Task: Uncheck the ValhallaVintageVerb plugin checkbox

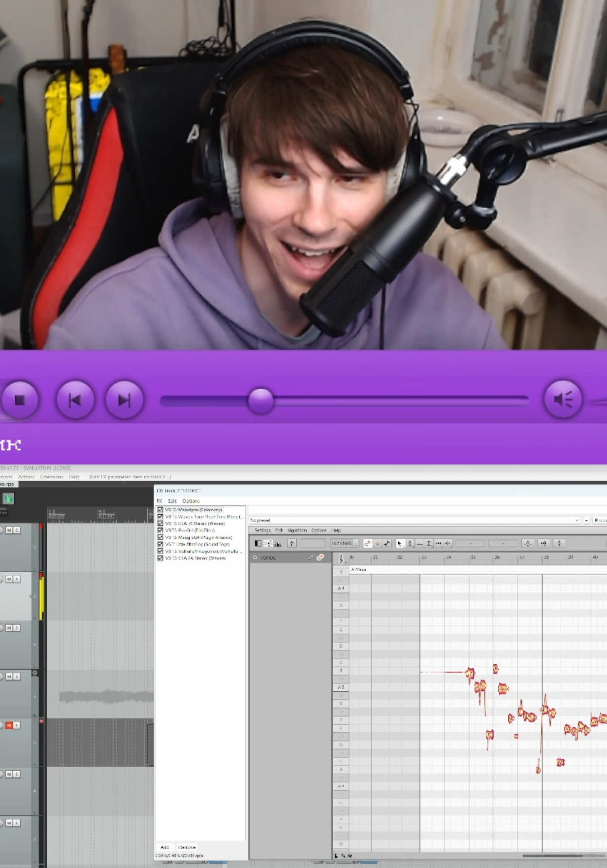Action: [x=160, y=551]
